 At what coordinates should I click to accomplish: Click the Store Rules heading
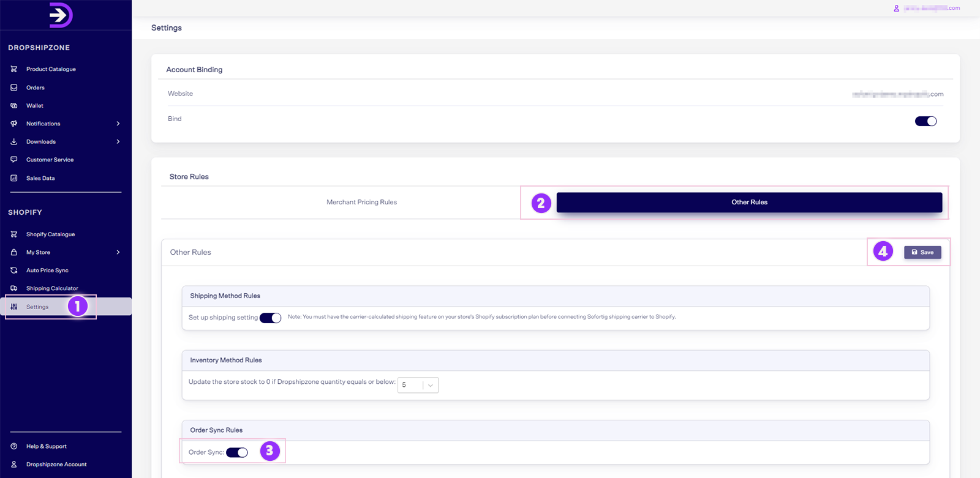pyautogui.click(x=189, y=176)
